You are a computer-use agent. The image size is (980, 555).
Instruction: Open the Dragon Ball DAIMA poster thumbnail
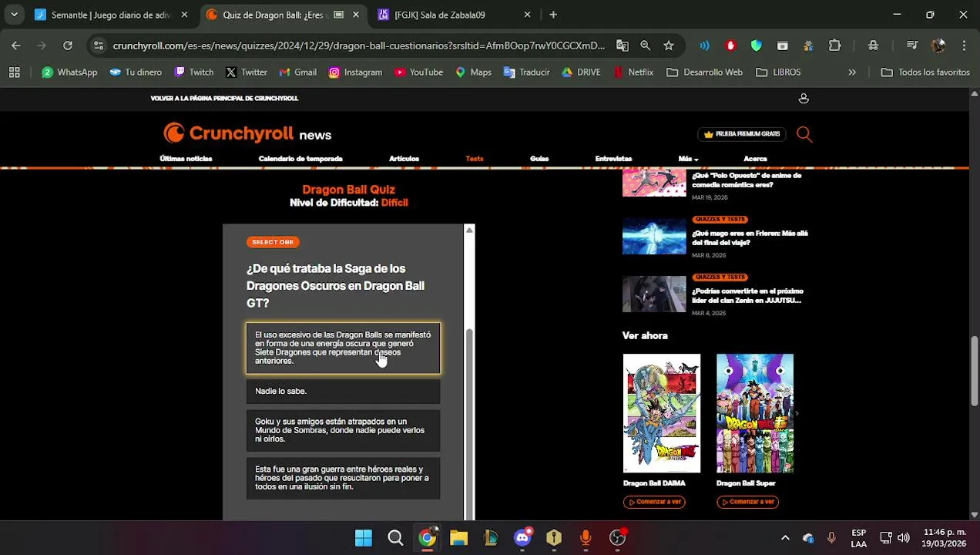tap(662, 413)
